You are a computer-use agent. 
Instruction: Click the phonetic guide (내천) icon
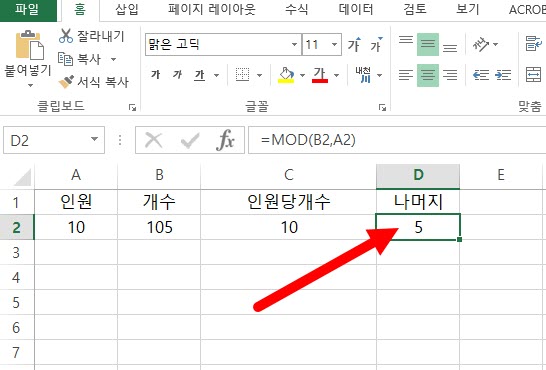pos(363,75)
